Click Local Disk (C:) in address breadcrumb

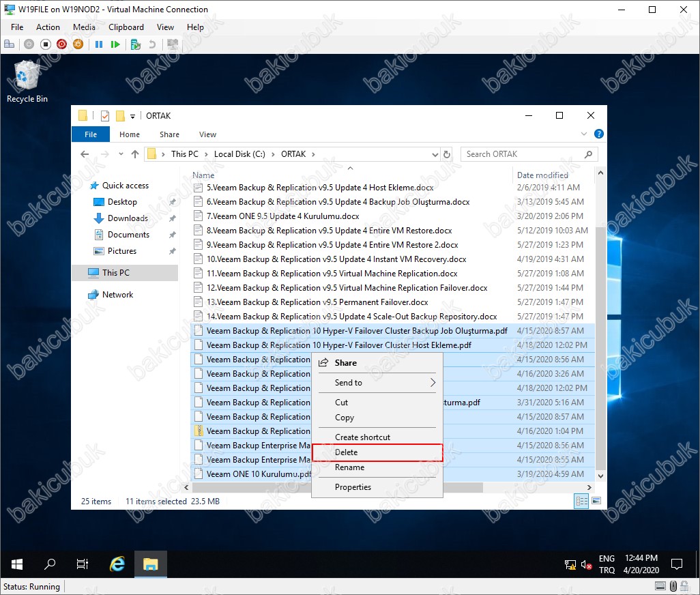(239, 154)
